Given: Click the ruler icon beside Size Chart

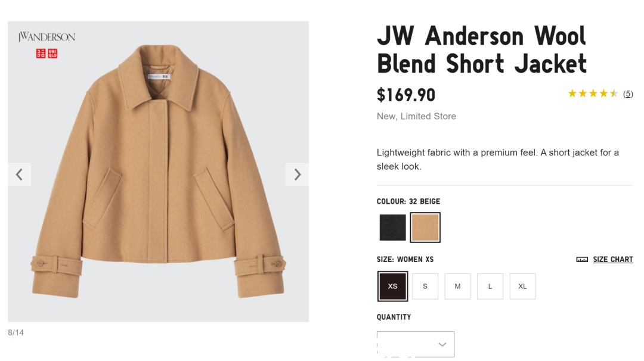Looking at the screenshot, I should [x=582, y=260].
